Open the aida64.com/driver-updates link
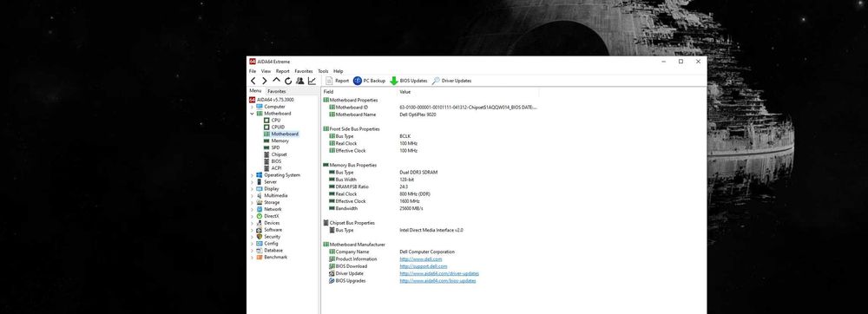868x314 pixels. point(439,273)
